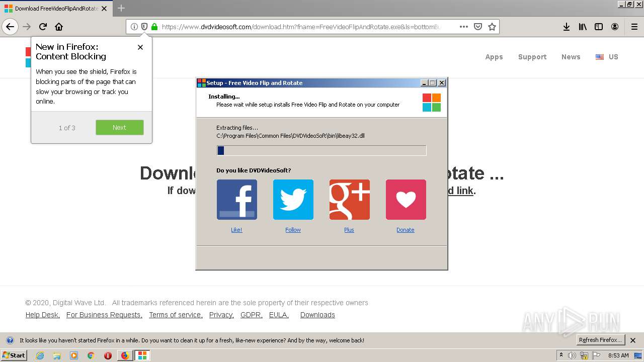Click the Refresh Firefox button

coord(601,340)
